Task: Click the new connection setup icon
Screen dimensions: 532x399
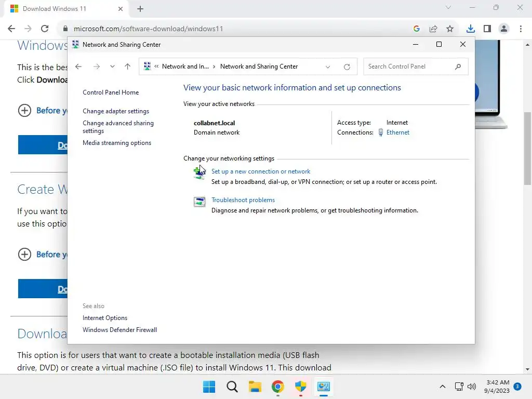Action: pyautogui.click(x=199, y=172)
